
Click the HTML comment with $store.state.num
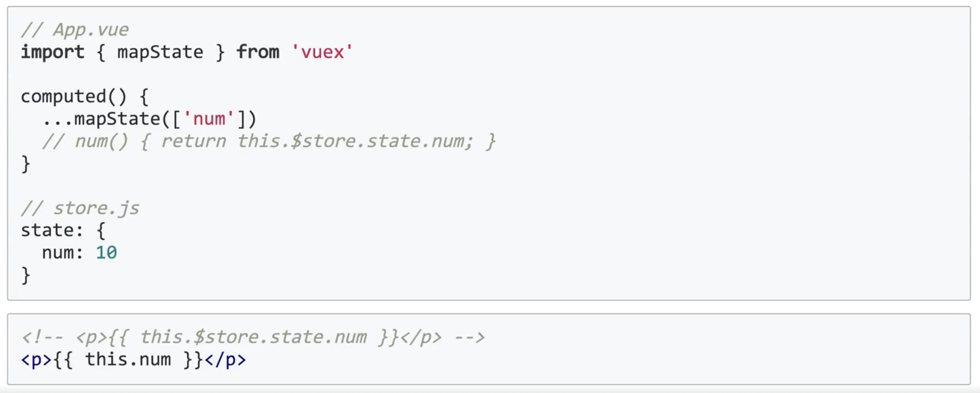253,337
